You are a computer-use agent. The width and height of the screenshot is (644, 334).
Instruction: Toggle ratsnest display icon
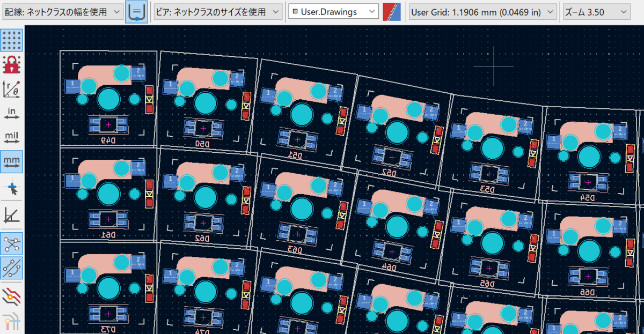12,244
